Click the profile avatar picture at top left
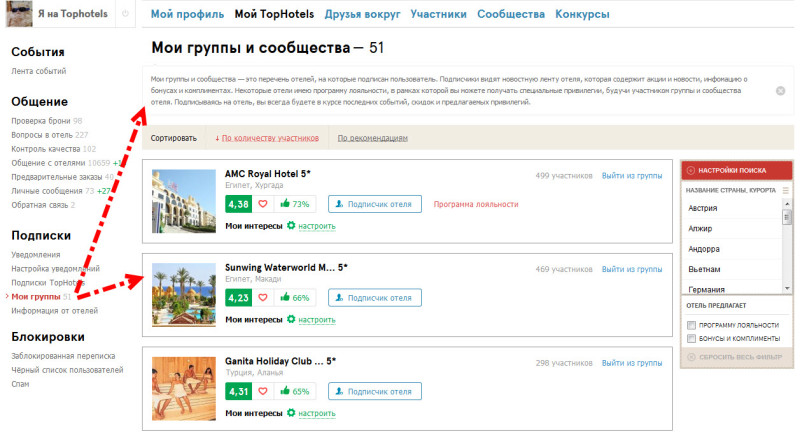 pos(19,15)
